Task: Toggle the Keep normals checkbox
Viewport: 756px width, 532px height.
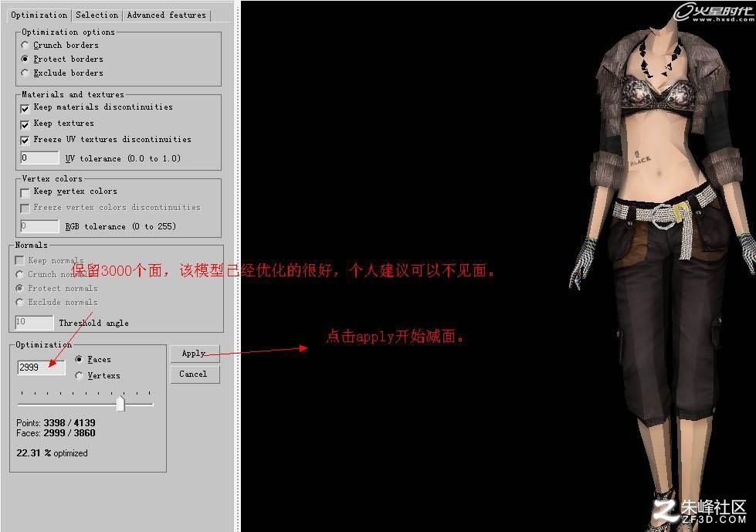Action: [20, 260]
